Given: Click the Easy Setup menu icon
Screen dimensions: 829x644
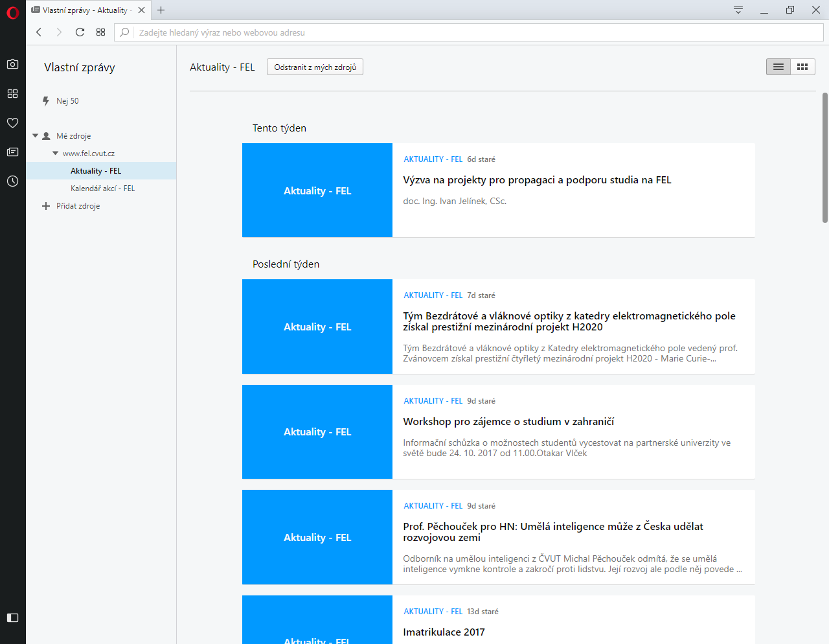Looking at the screenshot, I should [738, 10].
